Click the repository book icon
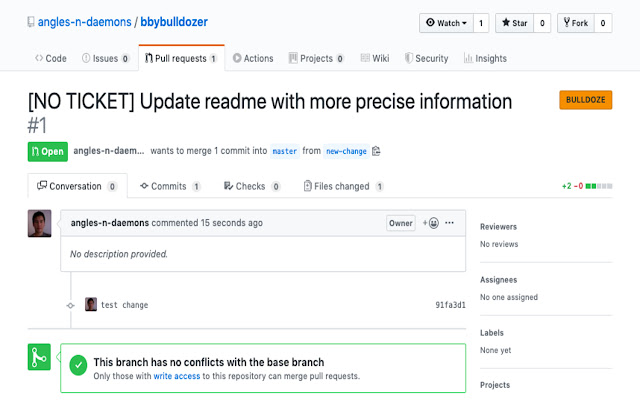This screenshot has height=400, width=640. pos(31,22)
